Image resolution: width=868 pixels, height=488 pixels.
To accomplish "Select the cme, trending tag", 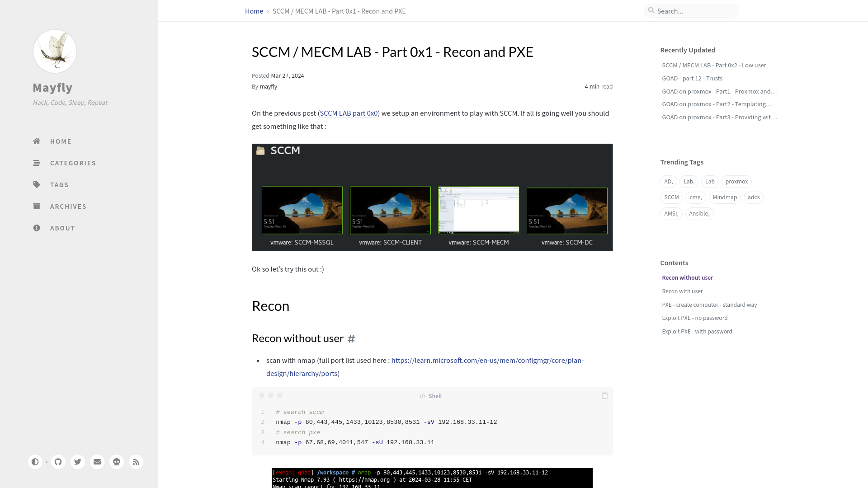I will pyautogui.click(x=695, y=197).
